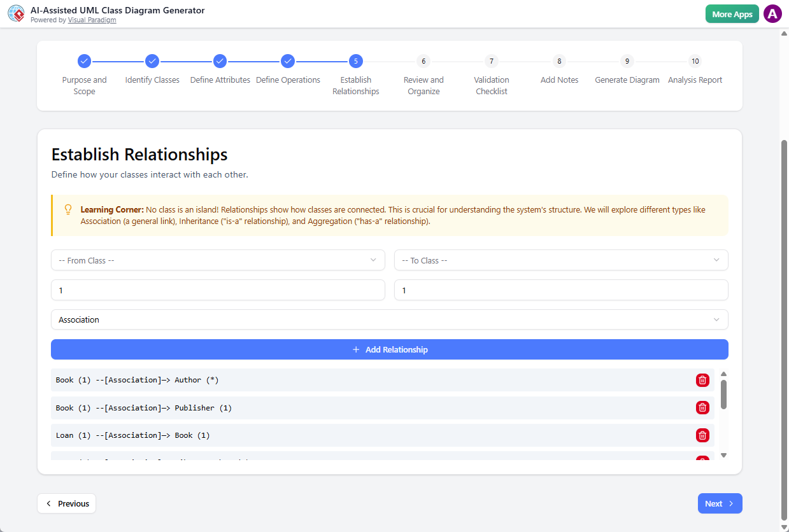The height and width of the screenshot is (532, 789).
Task: Click the Validation Checklist step label
Action: pos(492,86)
